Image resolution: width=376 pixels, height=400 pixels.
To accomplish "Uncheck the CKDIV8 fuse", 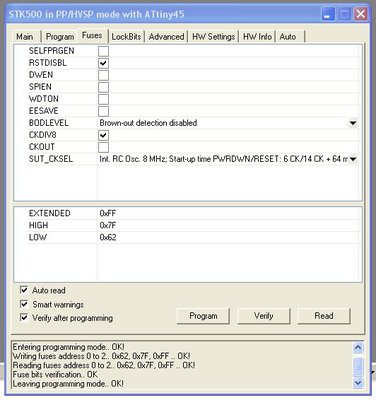I will click(103, 135).
